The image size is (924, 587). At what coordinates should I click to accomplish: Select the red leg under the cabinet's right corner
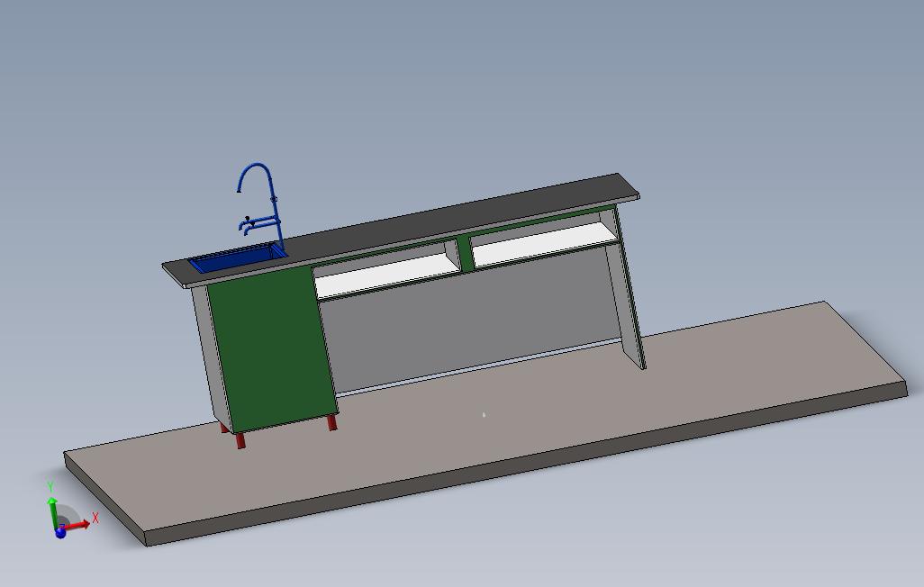[x=331, y=422]
